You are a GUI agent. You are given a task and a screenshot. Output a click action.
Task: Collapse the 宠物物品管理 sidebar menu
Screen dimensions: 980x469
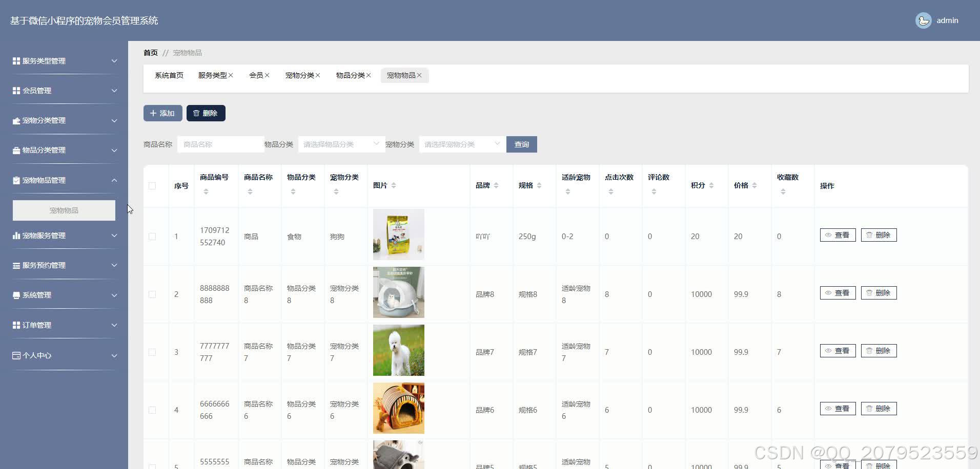65,180
